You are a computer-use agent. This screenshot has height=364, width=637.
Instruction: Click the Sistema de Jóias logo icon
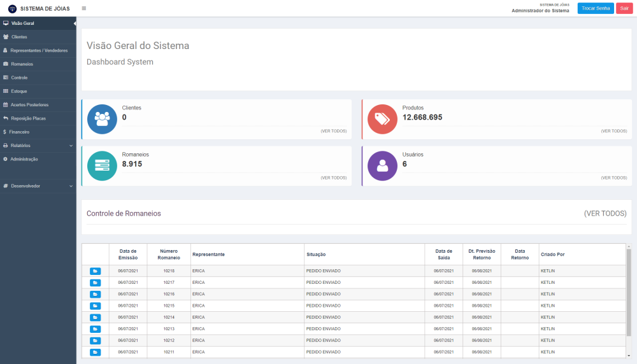[x=12, y=8]
